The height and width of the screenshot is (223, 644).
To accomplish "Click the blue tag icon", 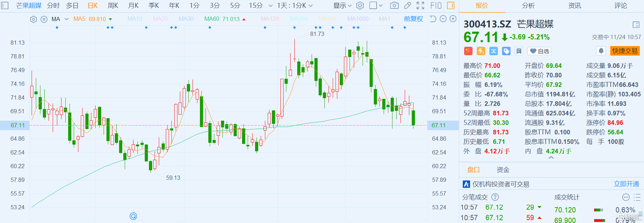I will 506,51.
